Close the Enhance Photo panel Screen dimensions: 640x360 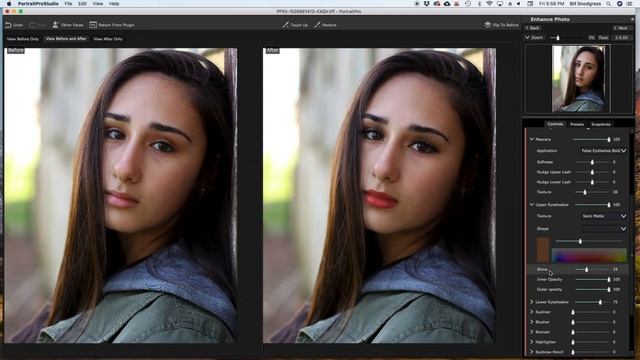[632, 19]
